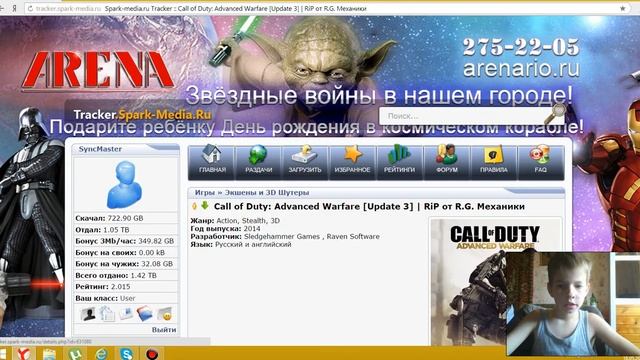Click the Всего отдано: 1.42 TB row
640x360 pixels.
click(126, 276)
